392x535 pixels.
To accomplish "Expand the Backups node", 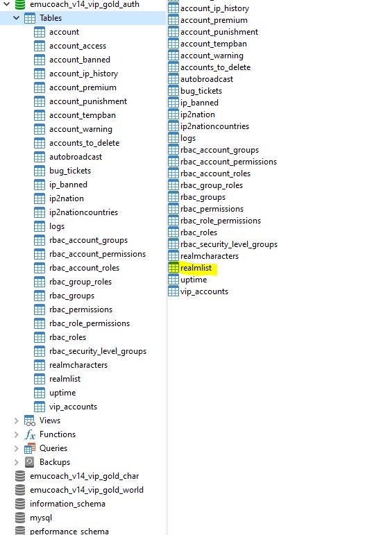I will (16, 462).
